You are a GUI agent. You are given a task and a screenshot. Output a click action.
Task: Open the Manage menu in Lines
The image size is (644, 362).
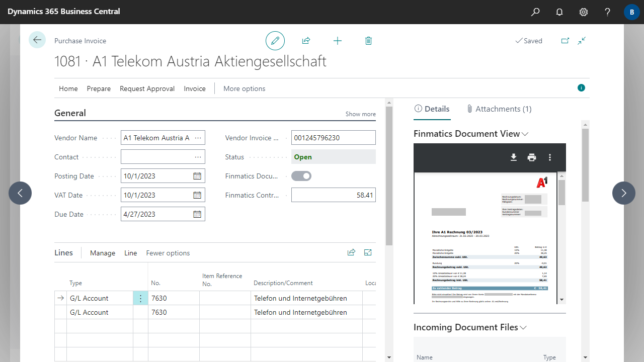pyautogui.click(x=103, y=253)
